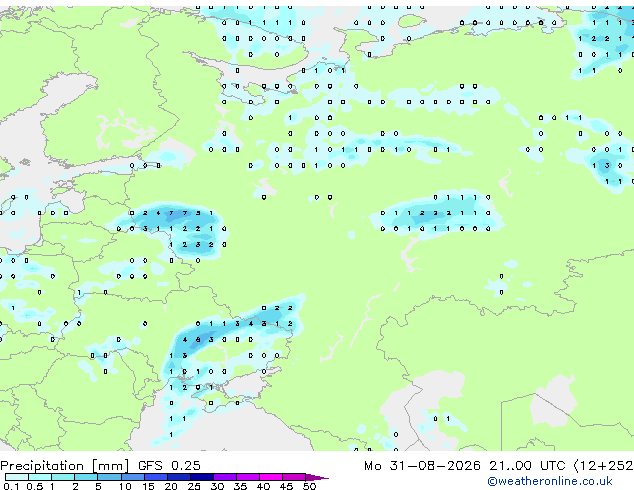Select the darkest navy 25–30 mm legend swatch
Viewport: 634px width, 490px height.
click(202, 477)
